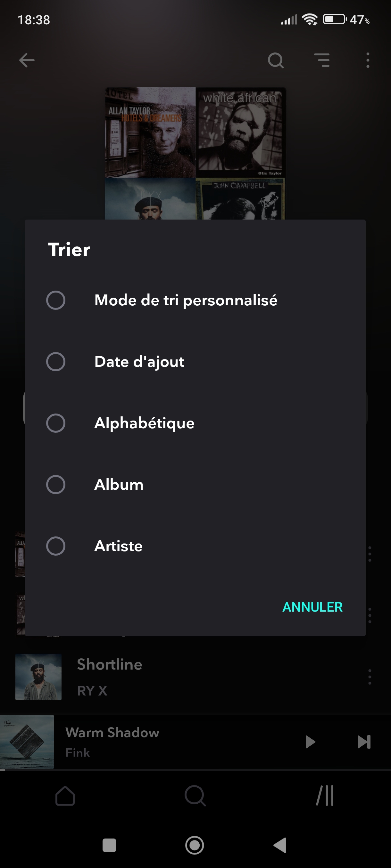Screen dimensions: 391x868
Task: Tap the sort lines icon in toolbar
Action: [322, 60]
